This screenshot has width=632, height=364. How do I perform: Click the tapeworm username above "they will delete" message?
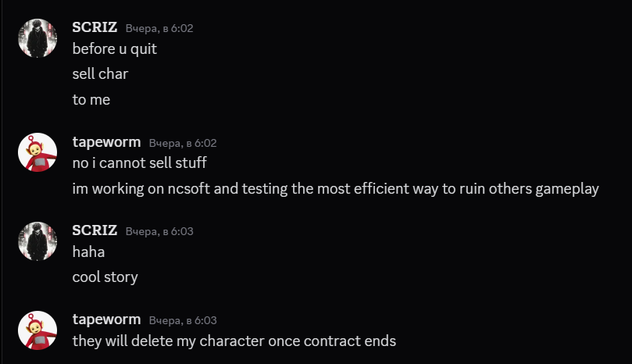click(106, 319)
